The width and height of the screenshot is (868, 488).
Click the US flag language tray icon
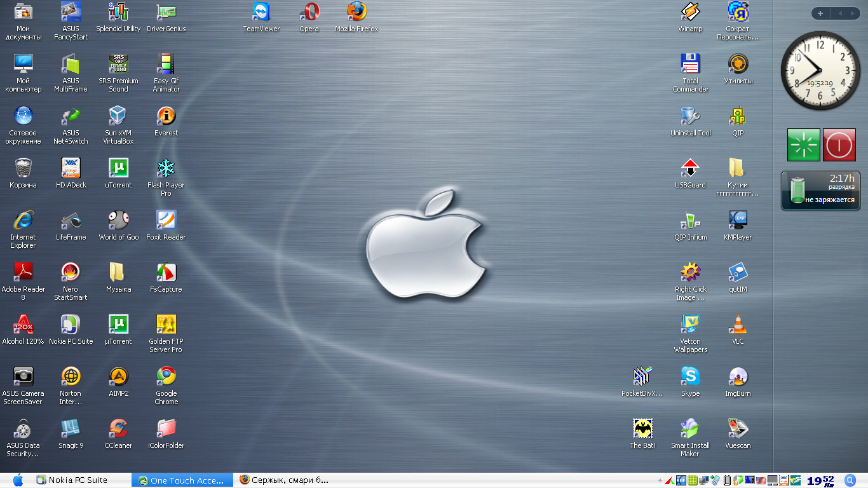761,480
